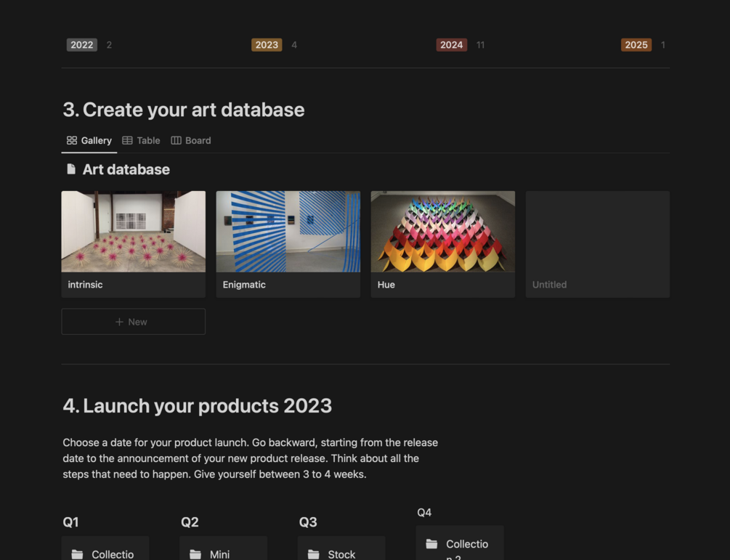Select the 2022 year tag
This screenshot has height=560, width=730.
pyautogui.click(x=82, y=45)
